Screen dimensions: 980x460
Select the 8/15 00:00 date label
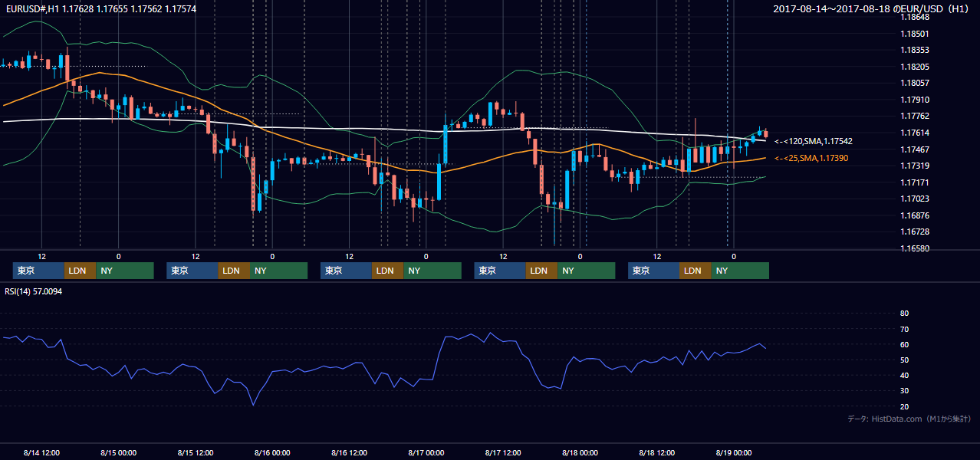point(118,452)
